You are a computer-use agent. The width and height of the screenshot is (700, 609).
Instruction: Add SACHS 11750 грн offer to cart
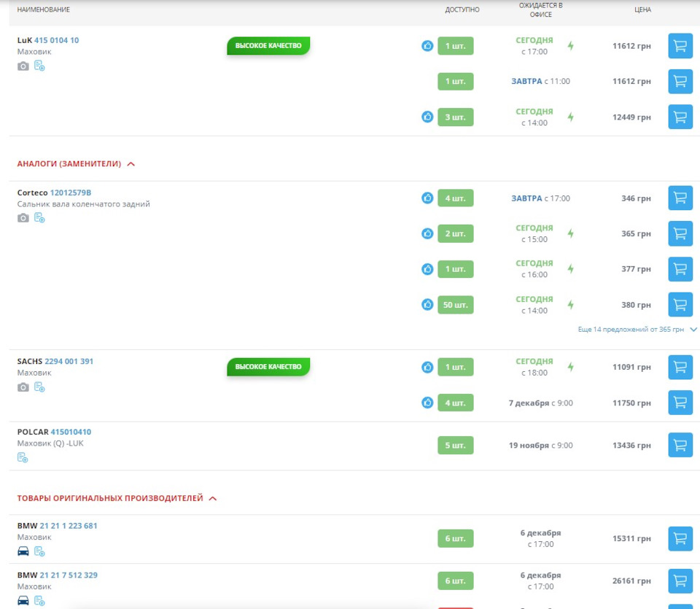[x=680, y=403]
